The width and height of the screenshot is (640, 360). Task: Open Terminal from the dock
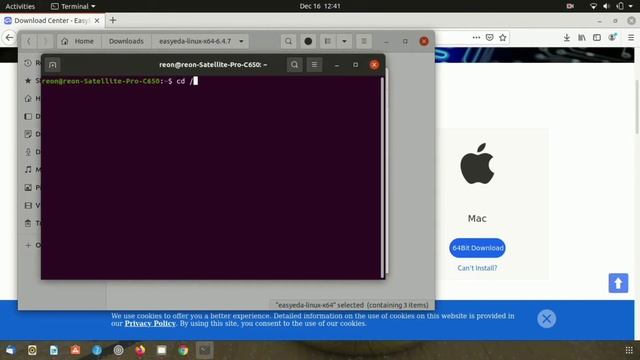click(x=204, y=350)
